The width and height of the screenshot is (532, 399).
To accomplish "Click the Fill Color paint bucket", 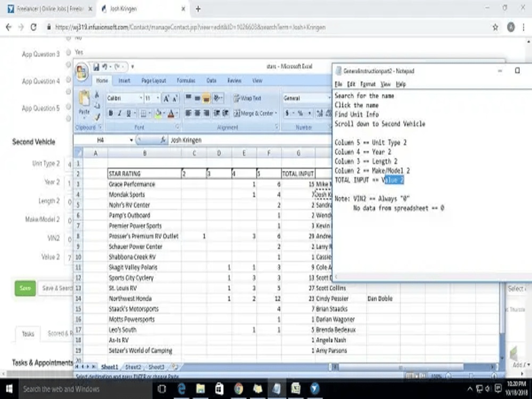I will [158, 113].
